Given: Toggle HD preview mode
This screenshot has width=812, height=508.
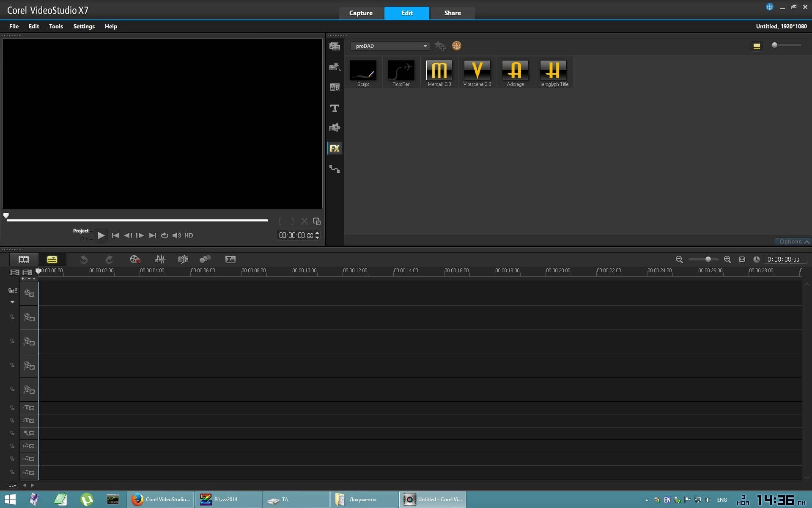Looking at the screenshot, I should (x=189, y=235).
